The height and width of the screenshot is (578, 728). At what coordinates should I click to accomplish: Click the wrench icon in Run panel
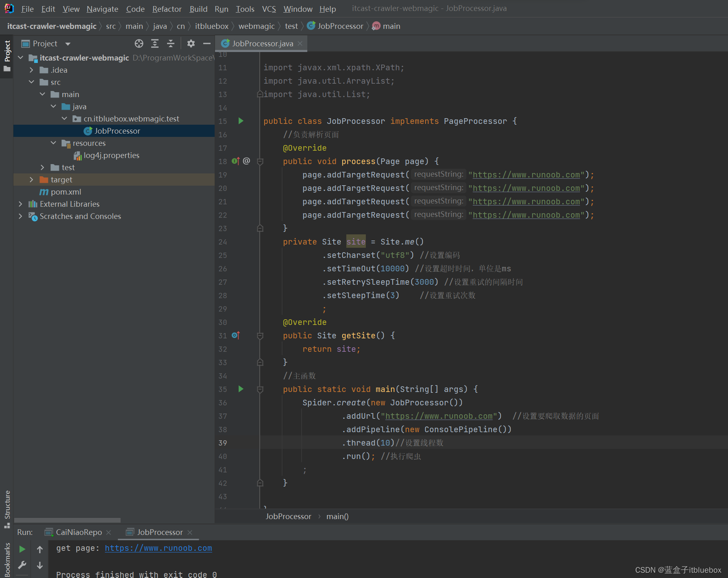pyautogui.click(x=22, y=565)
